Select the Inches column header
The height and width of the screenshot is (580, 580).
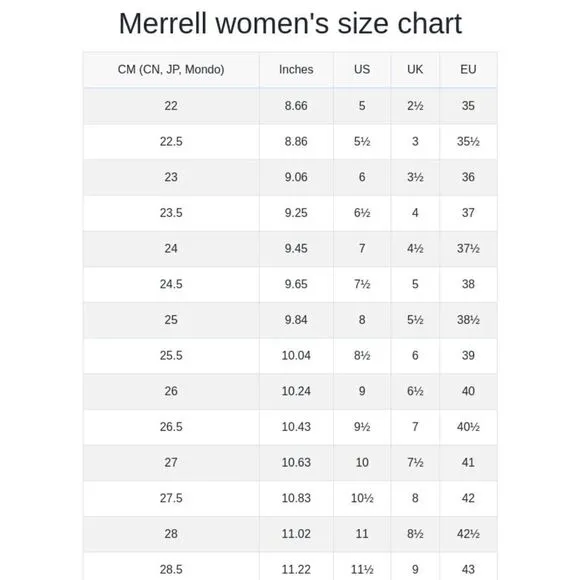[296, 70]
